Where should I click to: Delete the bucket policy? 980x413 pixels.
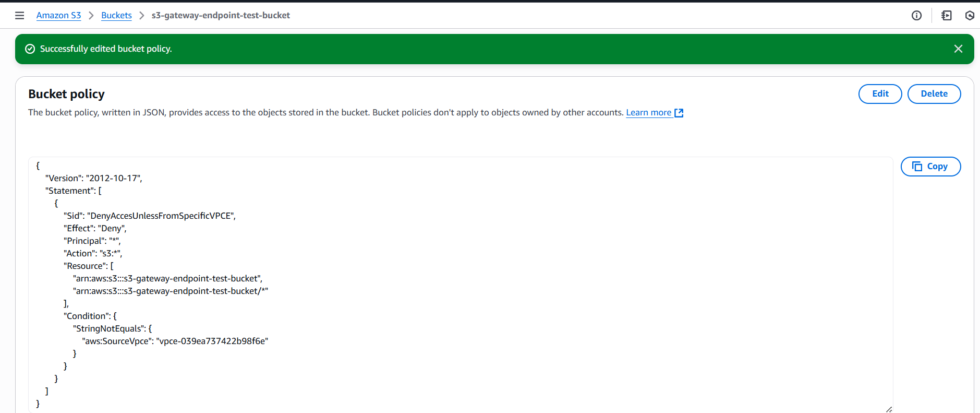934,94
